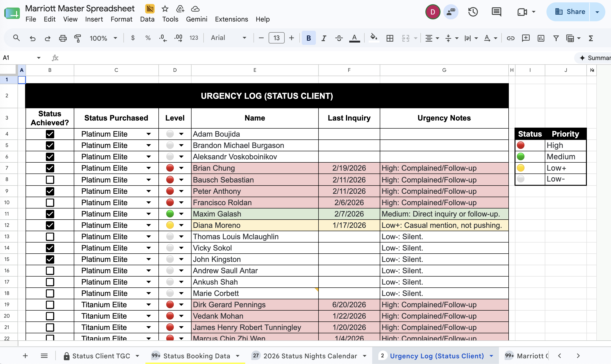This screenshot has width=611, height=364.
Task: Open version history clock icon
Action: (473, 12)
